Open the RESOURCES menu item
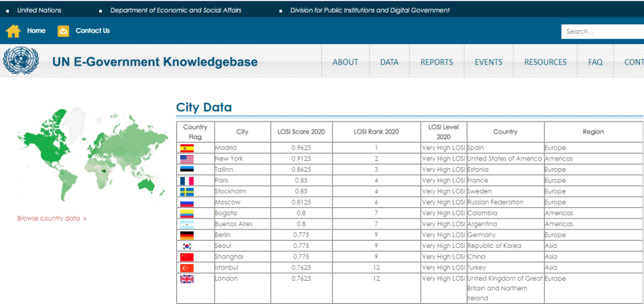 pos(545,62)
